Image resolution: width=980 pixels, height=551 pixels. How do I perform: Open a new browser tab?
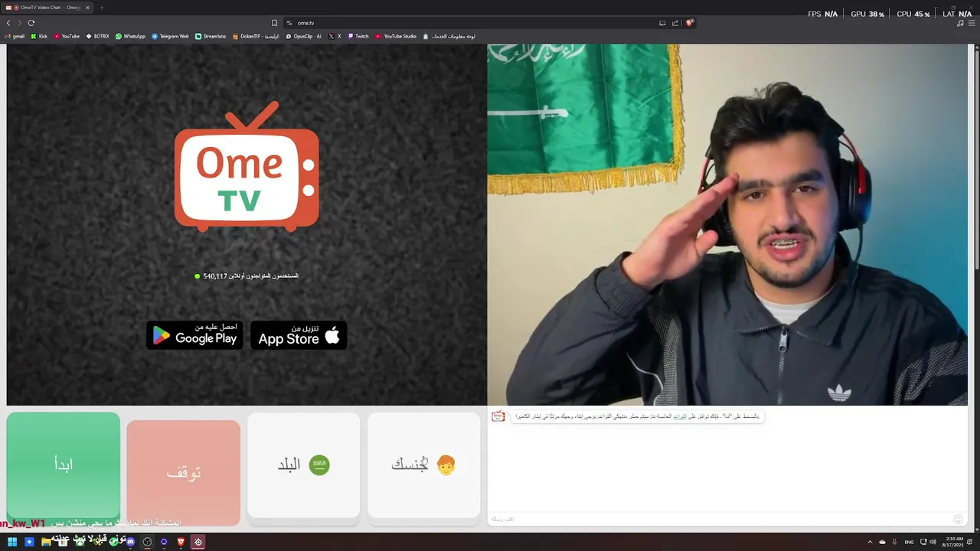click(x=101, y=8)
